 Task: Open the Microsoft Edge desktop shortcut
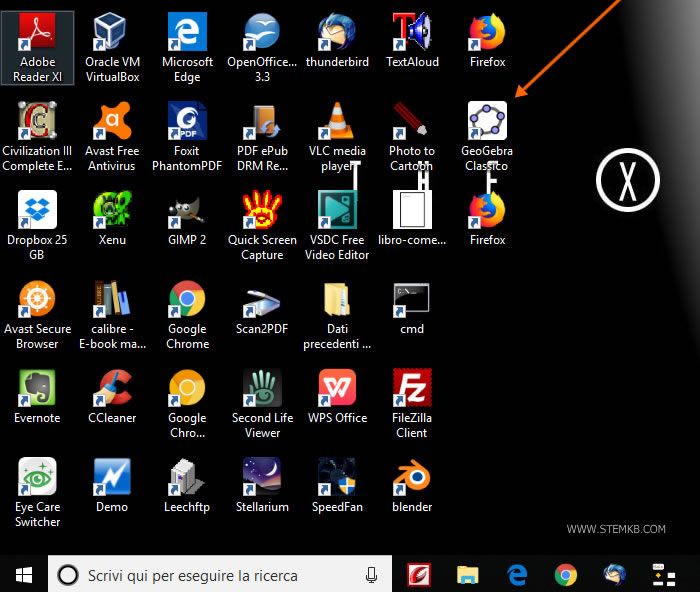[187, 48]
